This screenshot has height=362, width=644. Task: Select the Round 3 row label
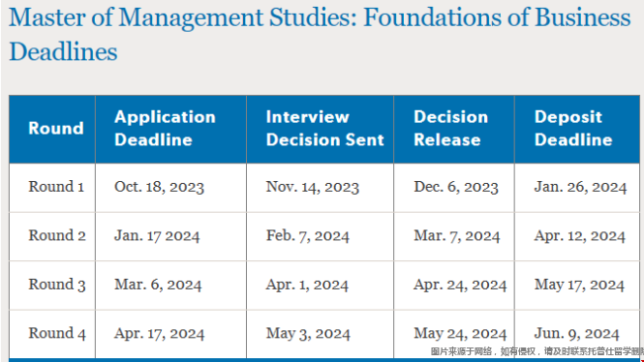(57, 285)
